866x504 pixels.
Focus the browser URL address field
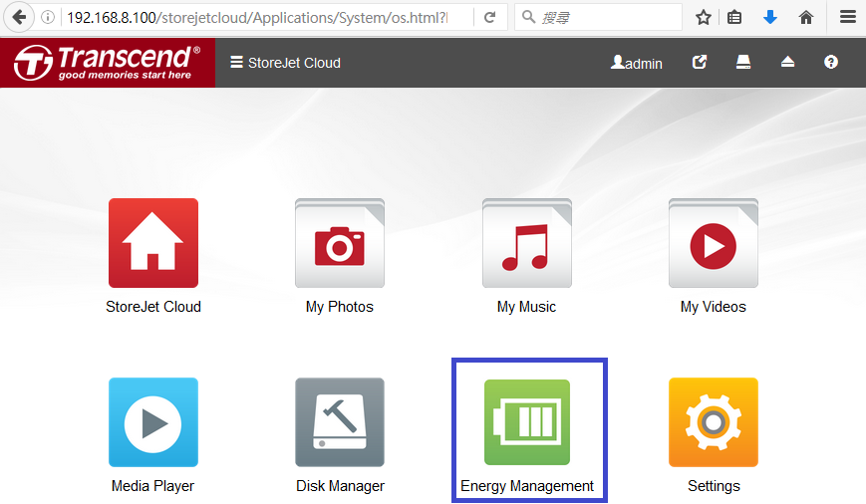259,18
